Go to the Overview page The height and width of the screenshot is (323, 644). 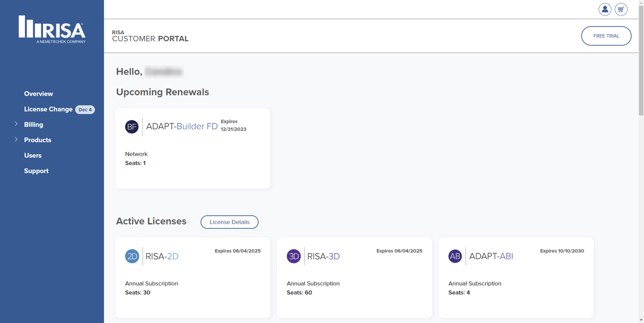click(x=39, y=94)
